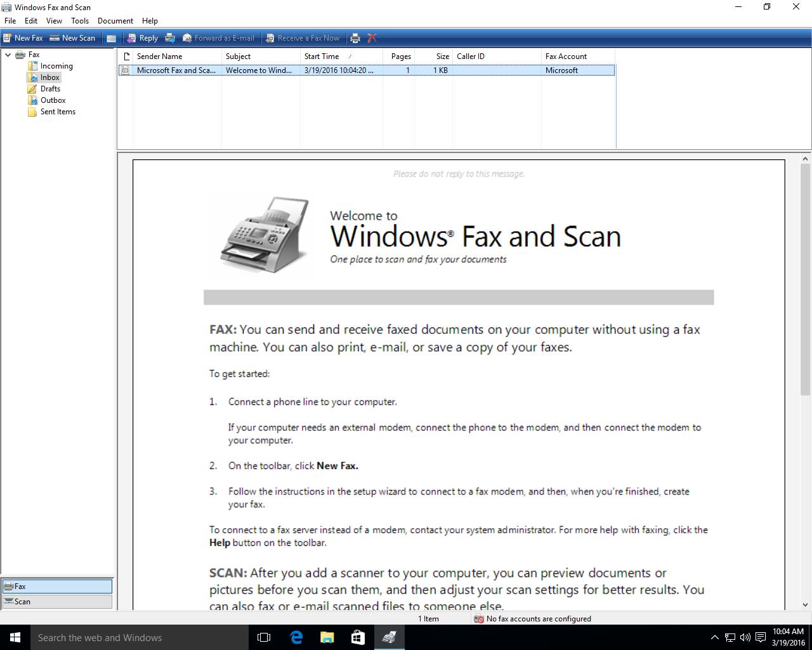Switch to the Fax view pane button

pos(57,587)
